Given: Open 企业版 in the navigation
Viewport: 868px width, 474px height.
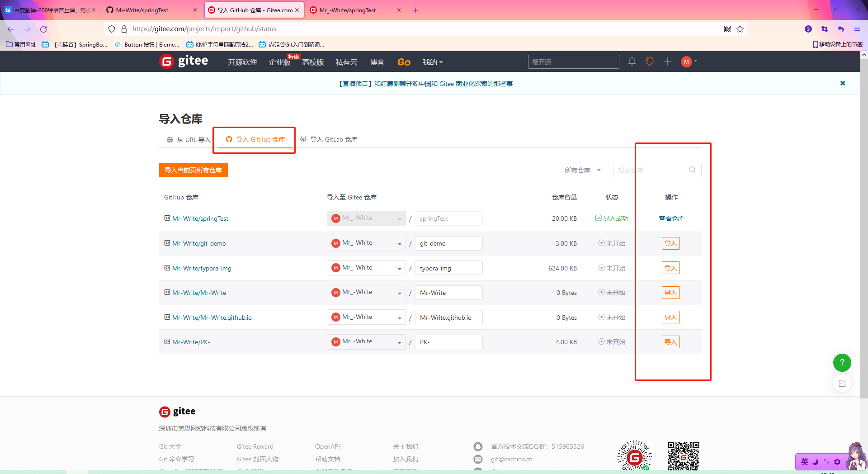Looking at the screenshot, I should [280, 62].
